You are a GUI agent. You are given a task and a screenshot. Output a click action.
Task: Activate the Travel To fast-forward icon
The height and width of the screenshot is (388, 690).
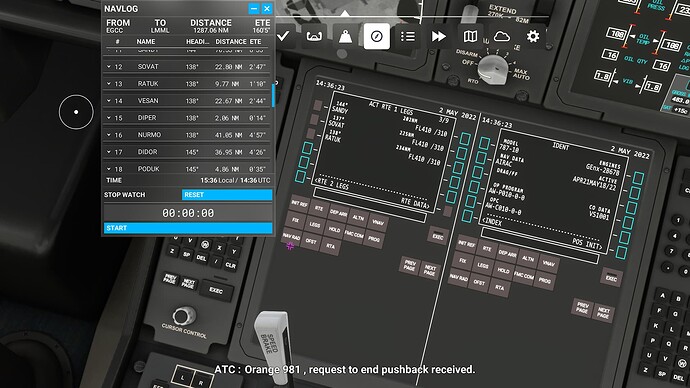(439, 36)
